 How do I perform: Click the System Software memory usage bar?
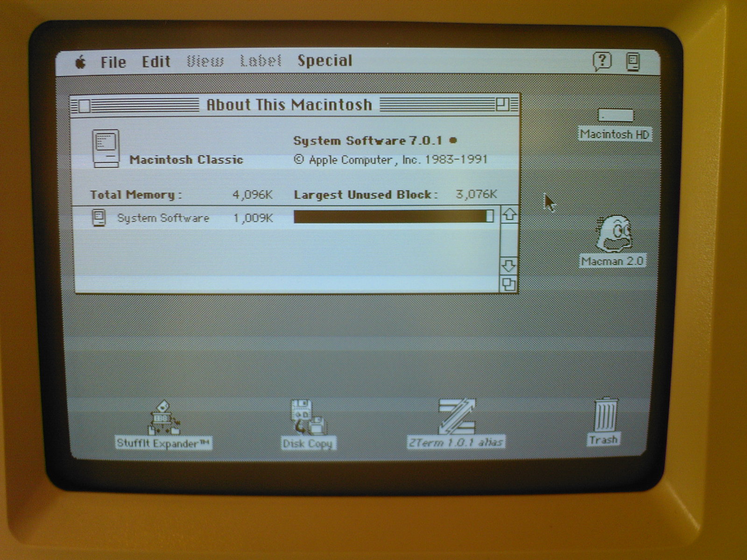pos(393,217)
